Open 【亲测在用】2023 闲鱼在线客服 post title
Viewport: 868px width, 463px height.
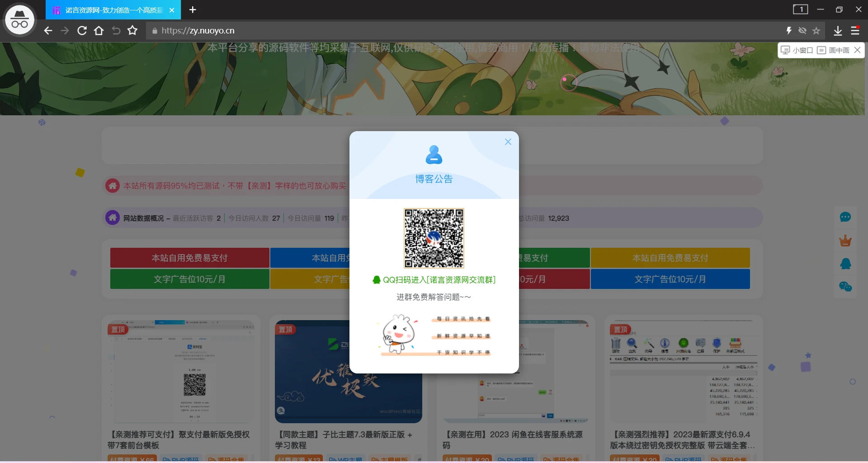click(512, 440)
